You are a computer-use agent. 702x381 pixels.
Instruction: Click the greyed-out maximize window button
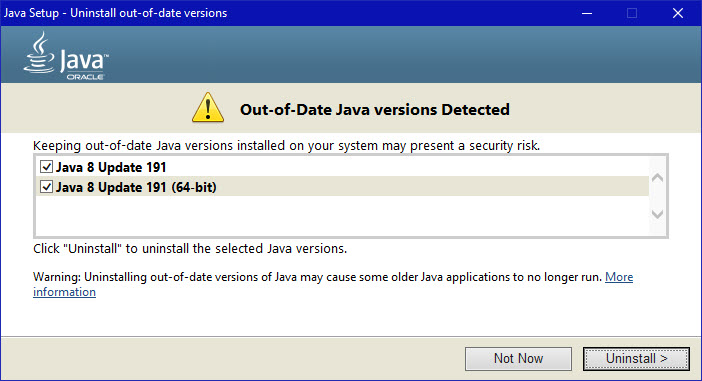632,13
